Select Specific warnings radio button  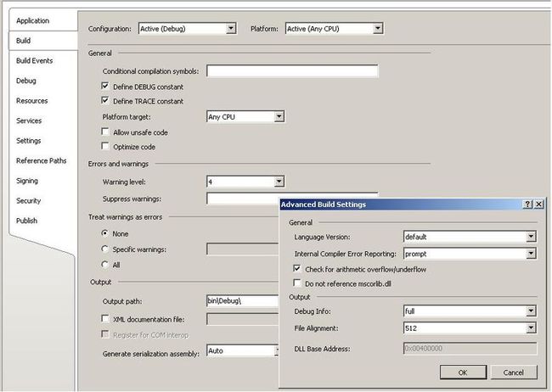pyautogui.click(x=104, y=249)
